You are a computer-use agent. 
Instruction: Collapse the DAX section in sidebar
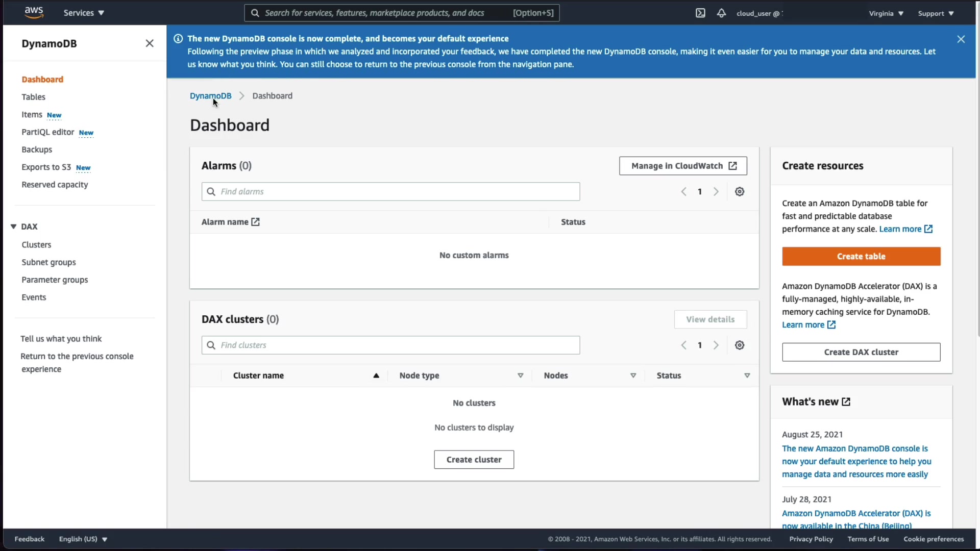point(14,227)
